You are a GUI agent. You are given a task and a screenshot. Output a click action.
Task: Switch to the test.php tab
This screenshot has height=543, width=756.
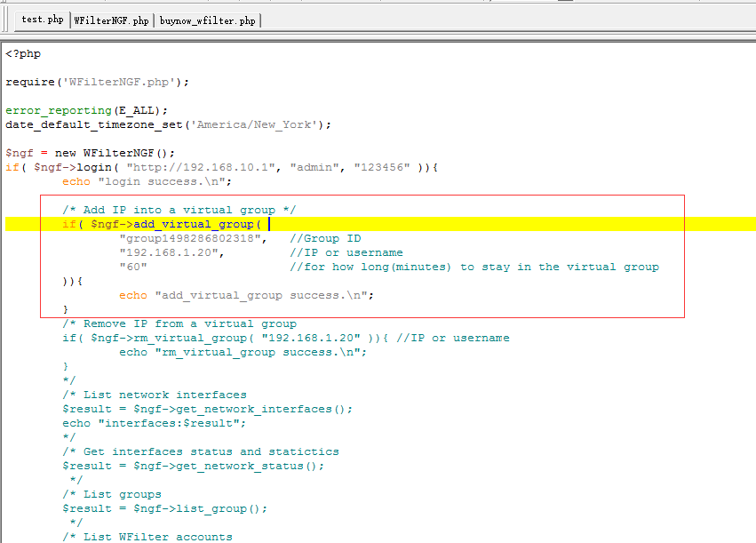(x=43, y=20)
